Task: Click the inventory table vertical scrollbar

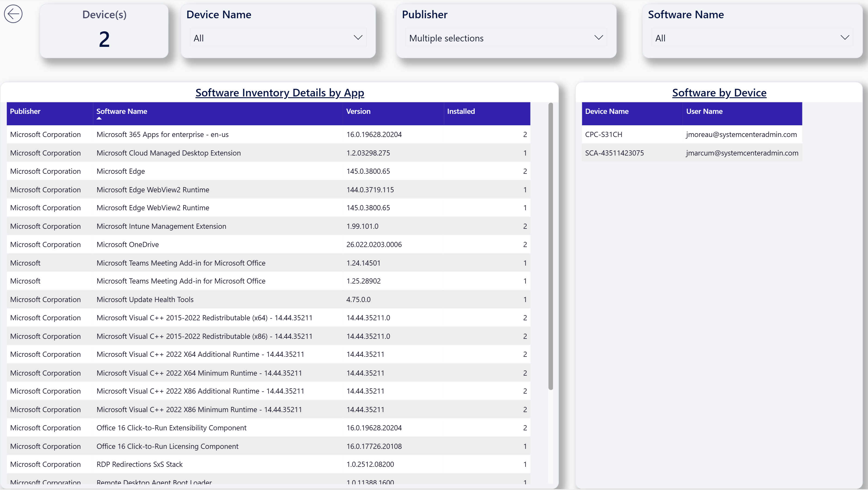Action: click(x=551, y=246)
